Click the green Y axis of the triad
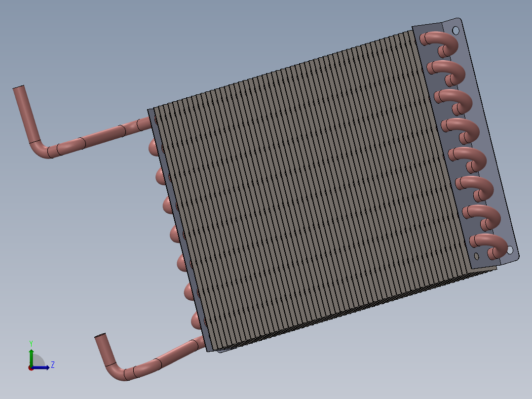Screen dimensions: 532x399 pos(31,357)
